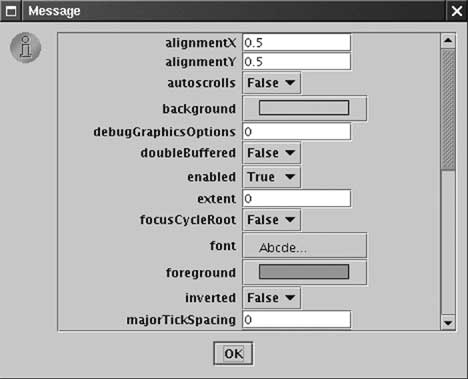
Task: Open the font Abcde... editor button
Action: (x=305, y=246)
